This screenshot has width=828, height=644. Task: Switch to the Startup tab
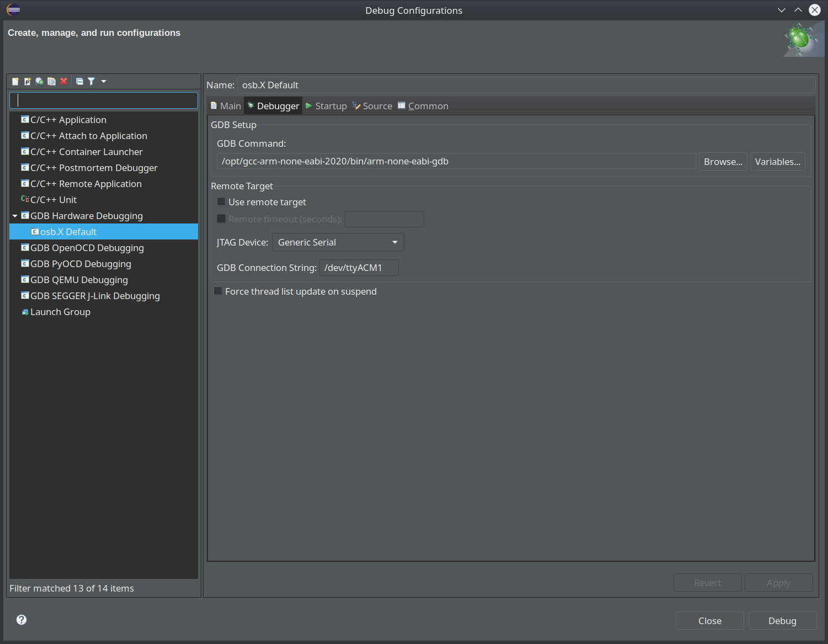point(326,106)
